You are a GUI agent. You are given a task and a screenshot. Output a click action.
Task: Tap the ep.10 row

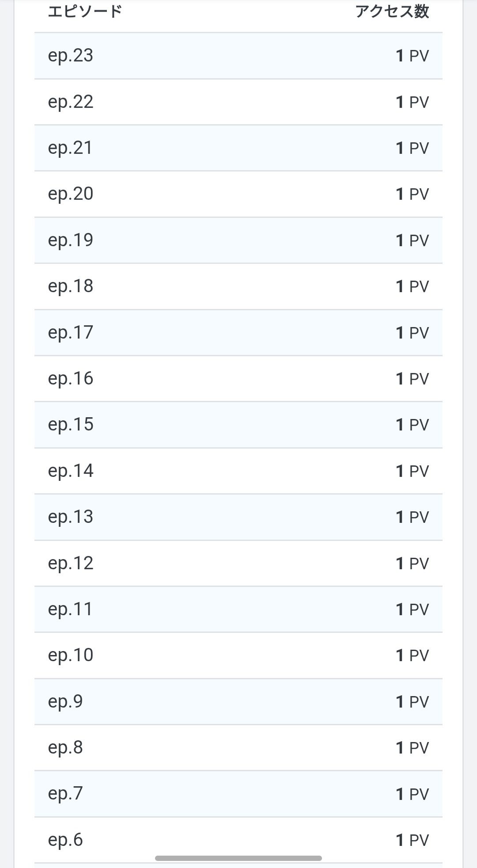point(238,655)
